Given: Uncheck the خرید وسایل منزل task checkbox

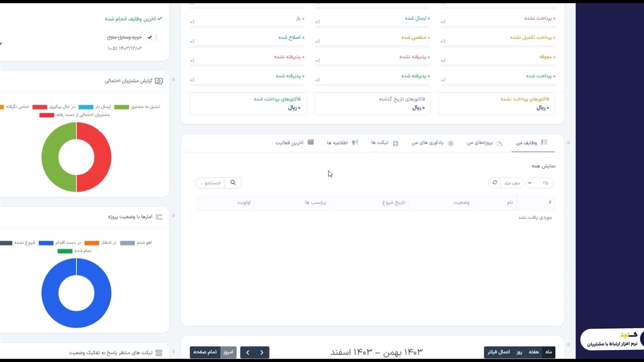Looking at the screenshot, I should tap(149, 37).
